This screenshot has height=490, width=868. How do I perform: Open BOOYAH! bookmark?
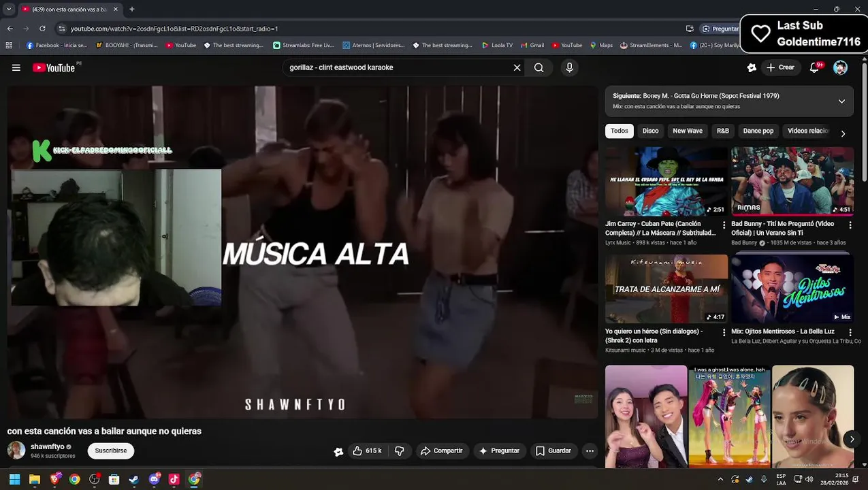coord(127,46)
